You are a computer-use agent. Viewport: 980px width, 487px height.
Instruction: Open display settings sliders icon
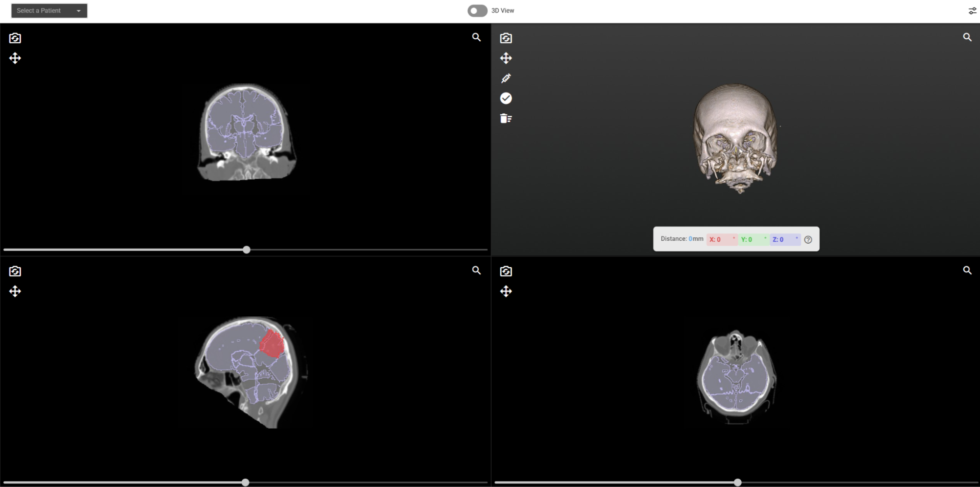(x=972, y=11)
